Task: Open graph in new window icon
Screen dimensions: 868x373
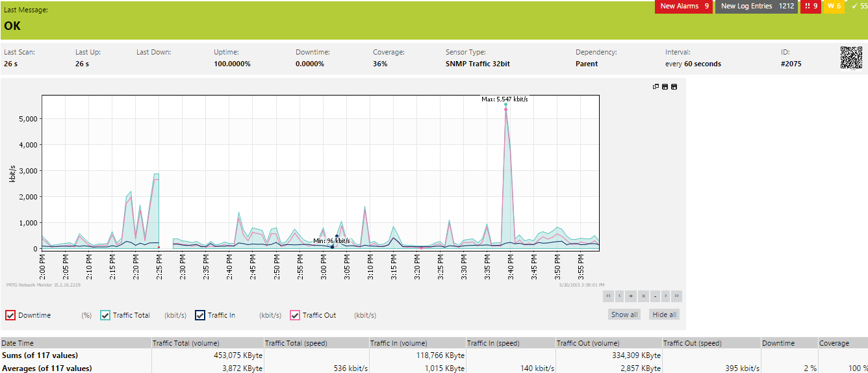Action: click(x=656, y=86)
